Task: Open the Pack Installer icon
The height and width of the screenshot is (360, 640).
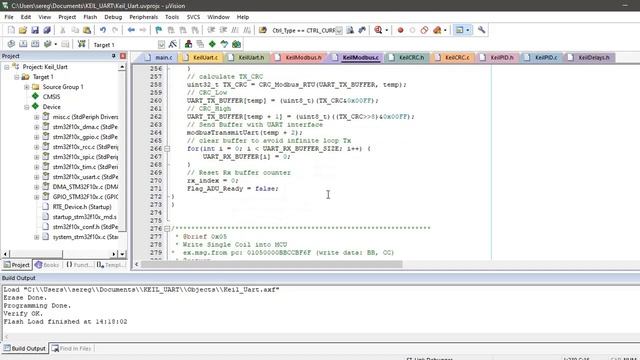Action: coord(236,44)
